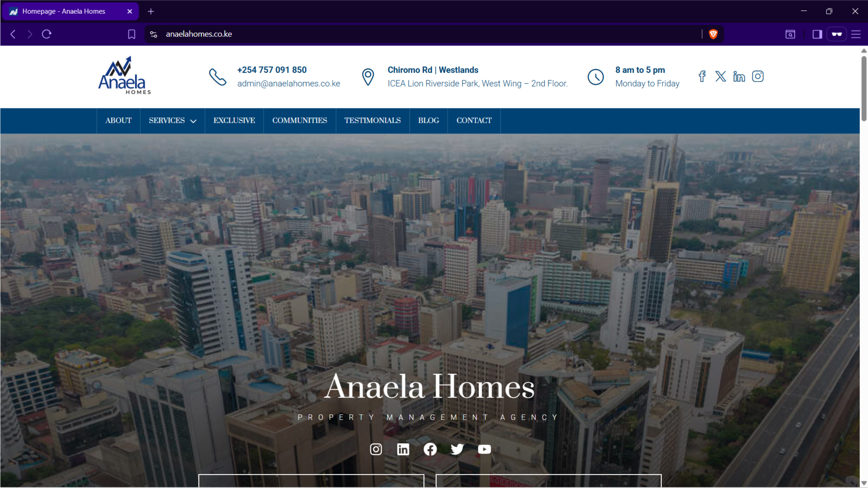Expand the SERVICES dropdown menu

[x=172, y=121]
